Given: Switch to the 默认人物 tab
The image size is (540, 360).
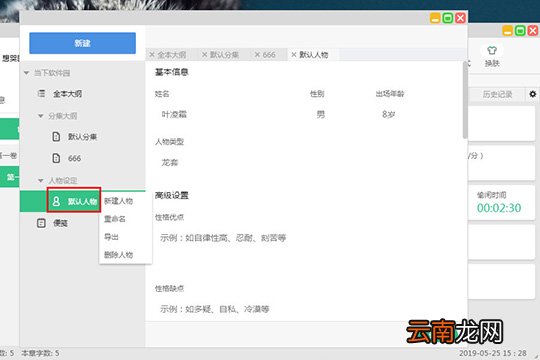Looking at the screenshot, I should [313, 54].
